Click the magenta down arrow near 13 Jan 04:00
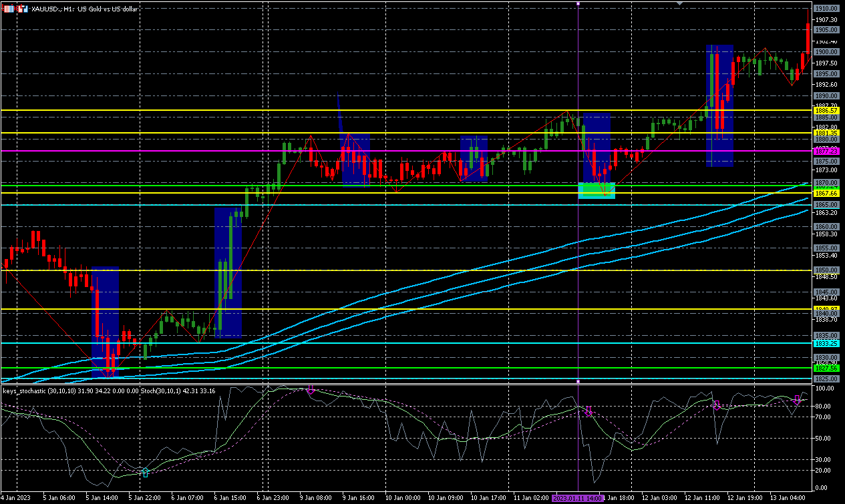This screenshot has width=845, height=504. pos(797,400)
